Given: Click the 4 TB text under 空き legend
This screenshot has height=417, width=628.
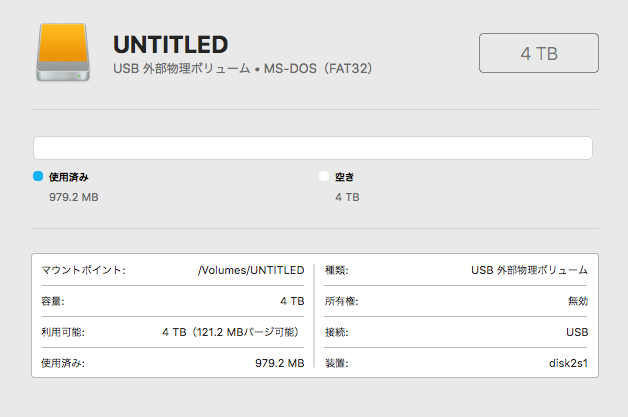Looking at the screenshot, I should [347, 197].
